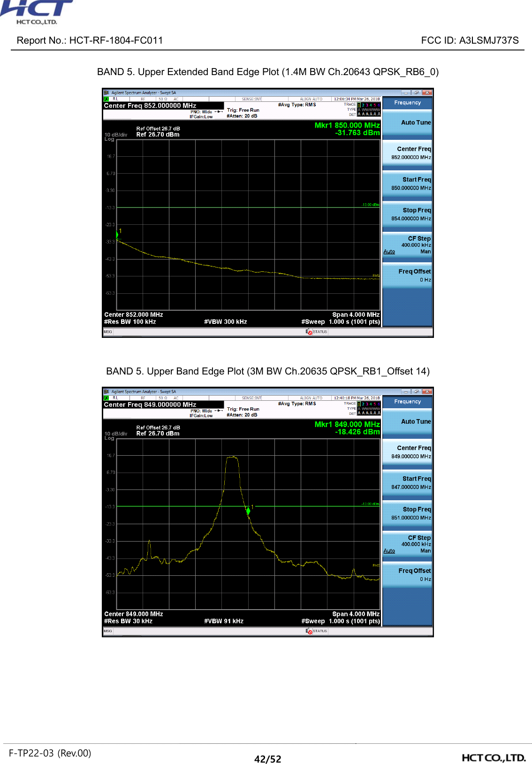Click Mkr1 850.000 MHz readout
The height and width of the screenshot is (764, 532).
(347, 125)
